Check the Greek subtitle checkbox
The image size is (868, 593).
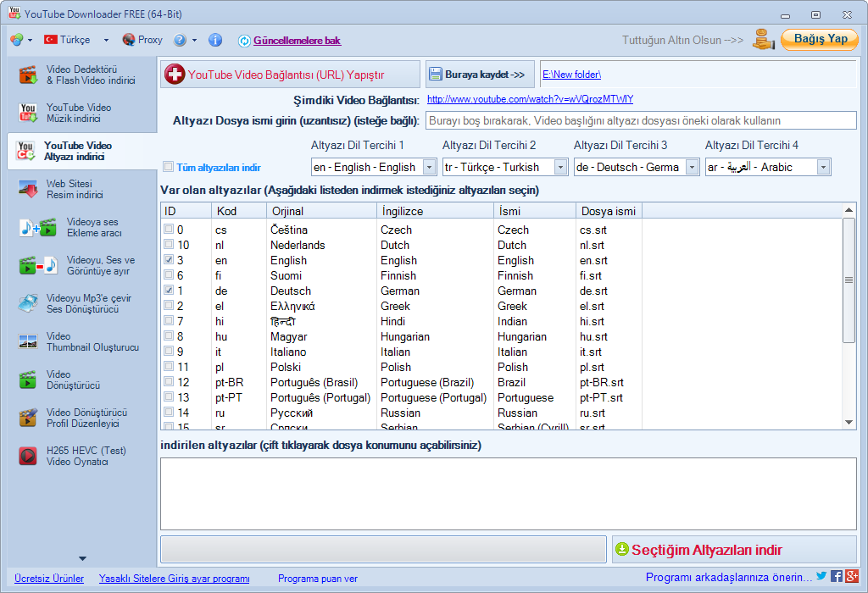click(169, 305)
